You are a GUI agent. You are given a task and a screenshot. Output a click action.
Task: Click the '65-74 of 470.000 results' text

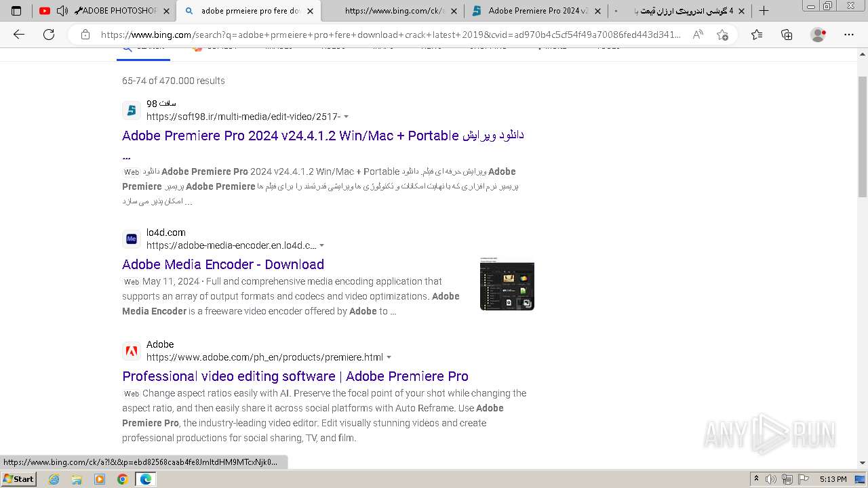pyautogui.click(x=174, y=81)
